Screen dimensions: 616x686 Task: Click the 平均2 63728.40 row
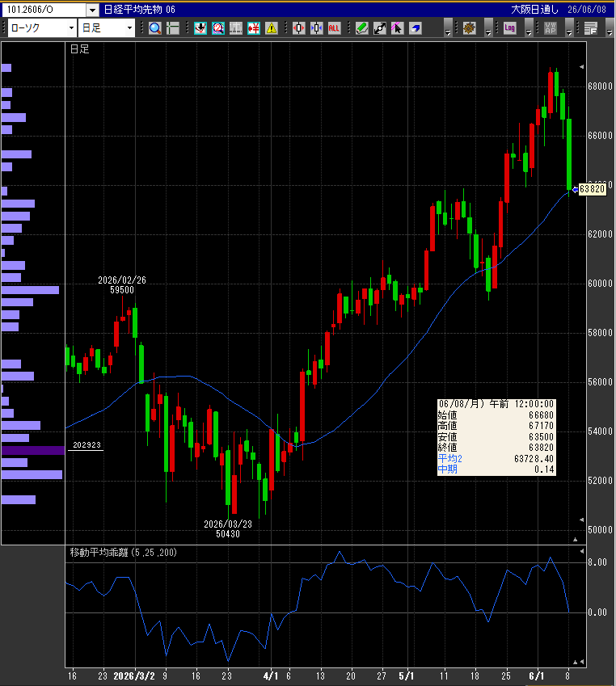[496, 458]
